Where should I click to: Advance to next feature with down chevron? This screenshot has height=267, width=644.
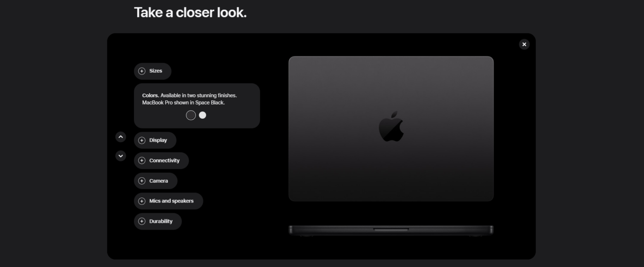(121, 156)
